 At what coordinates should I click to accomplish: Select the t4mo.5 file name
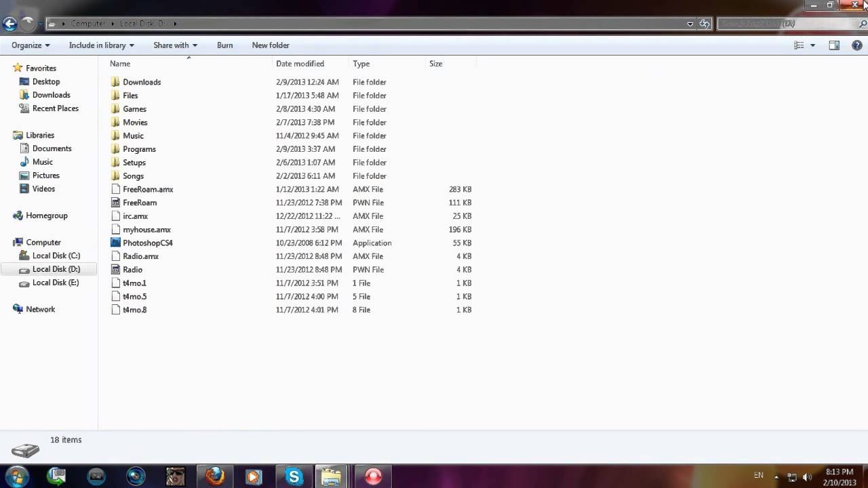click(x=134, y=297)
